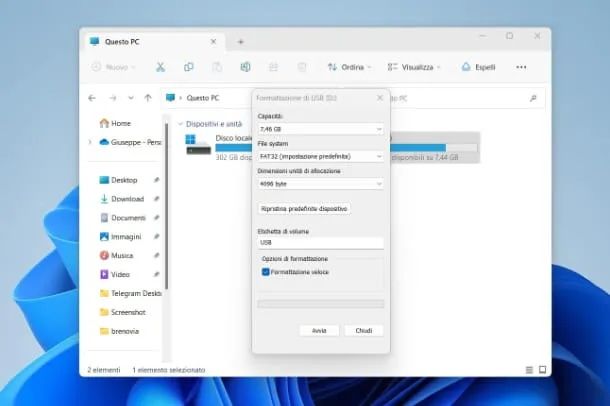The height and width of the screenshot is (406, 610).
Task: Click pin icon next to Download
Action: coord(156,199)
